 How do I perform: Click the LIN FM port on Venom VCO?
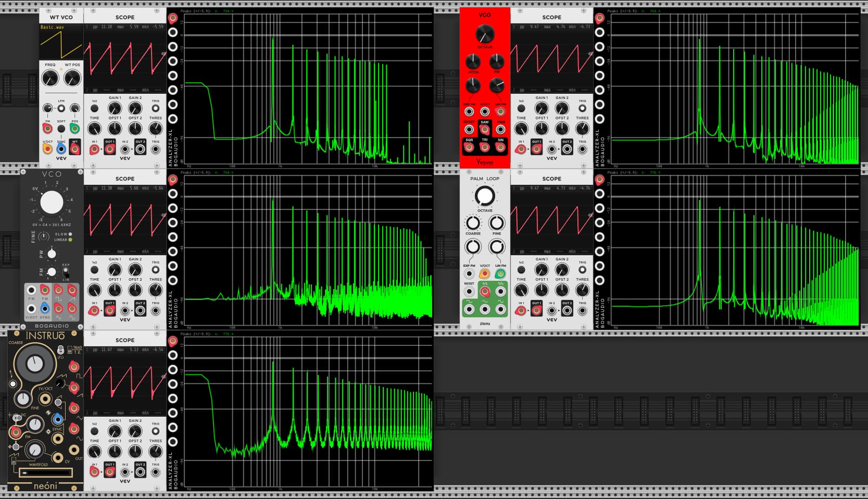click(x=500, y=111)
